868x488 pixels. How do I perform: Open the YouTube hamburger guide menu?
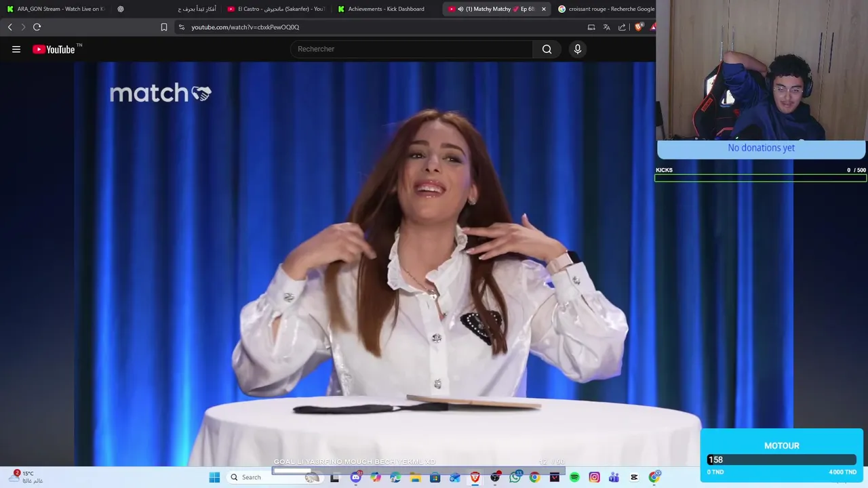coord(16,49)
